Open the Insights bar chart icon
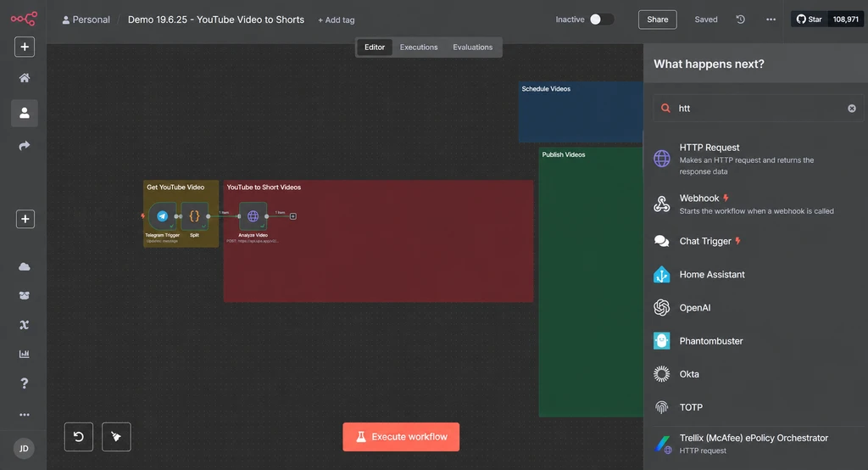 [x=25, y=354]
